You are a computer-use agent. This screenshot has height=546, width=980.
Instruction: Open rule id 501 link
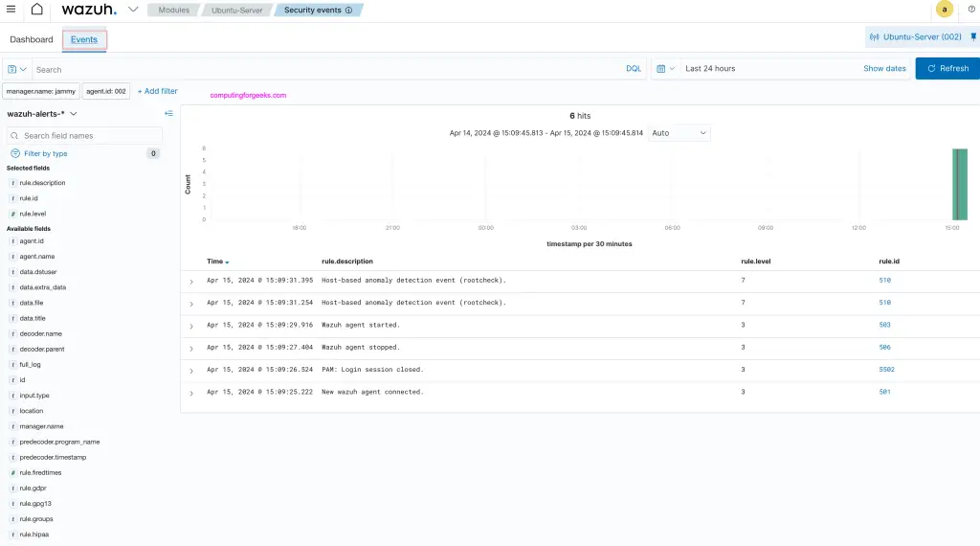[884, 392]
